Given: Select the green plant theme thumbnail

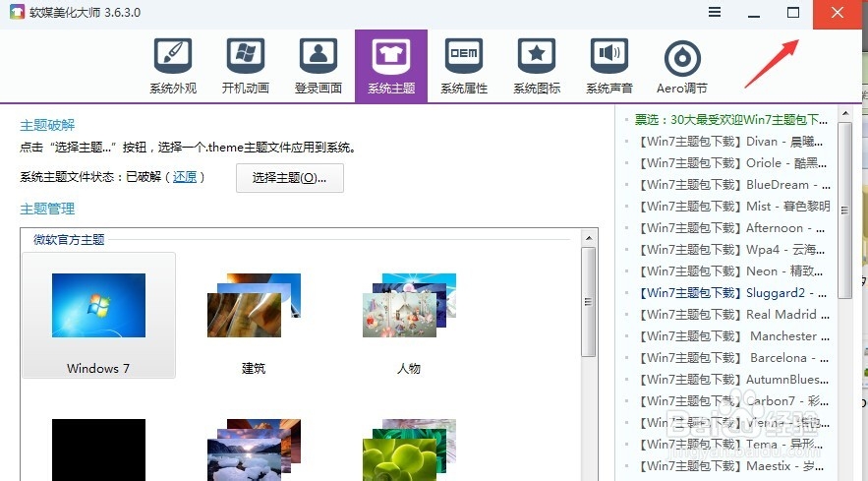Looking at the screenshot, I should (409, 450).
